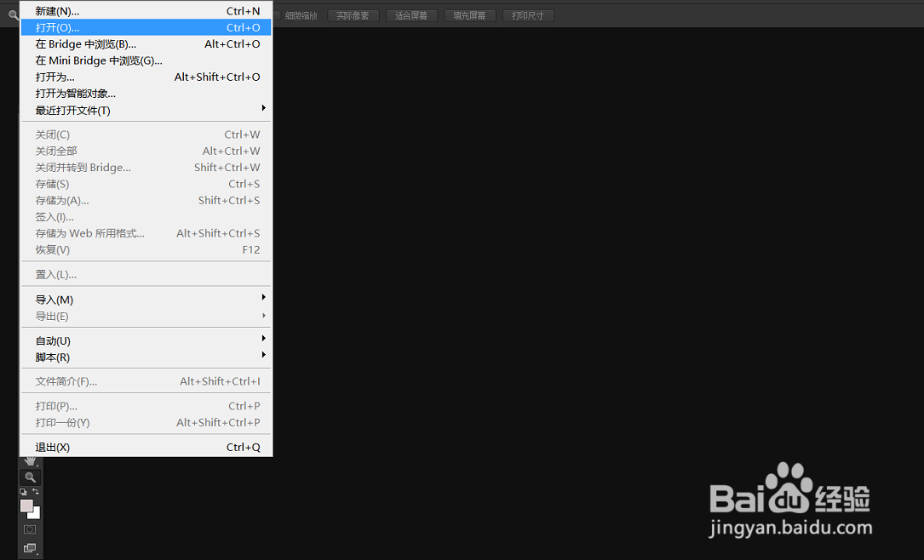Click the 置入(L)... entry
Image resolution: width=924 pixels, height=560 pixels.
point(146,275)
